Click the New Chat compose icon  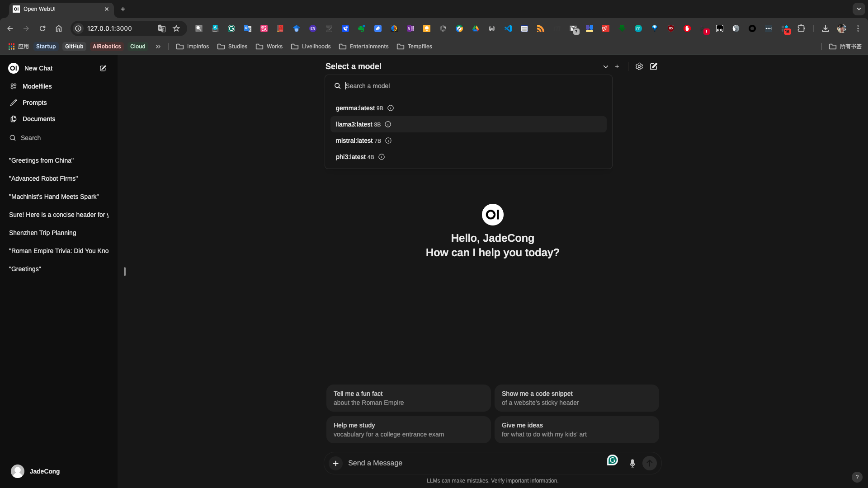point(103,68)
